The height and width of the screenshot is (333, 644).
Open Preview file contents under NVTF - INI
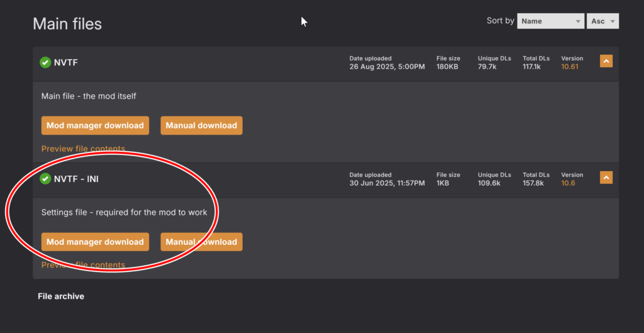click(83, 265)
